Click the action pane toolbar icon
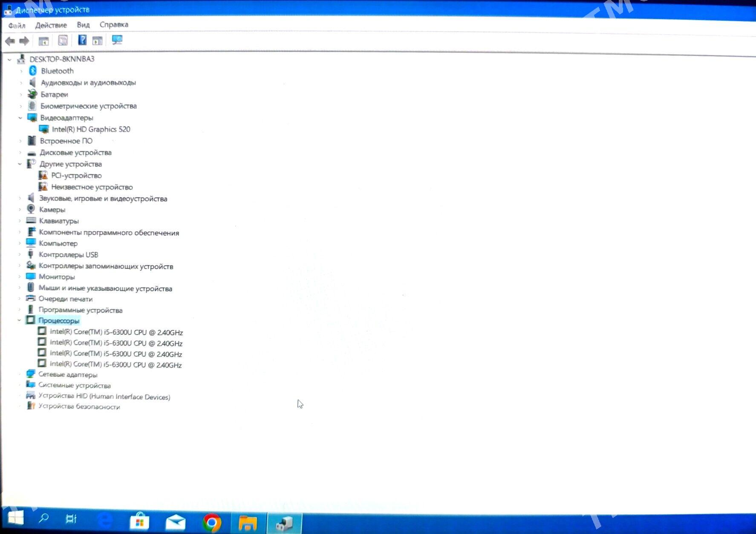 coord(98,41)
